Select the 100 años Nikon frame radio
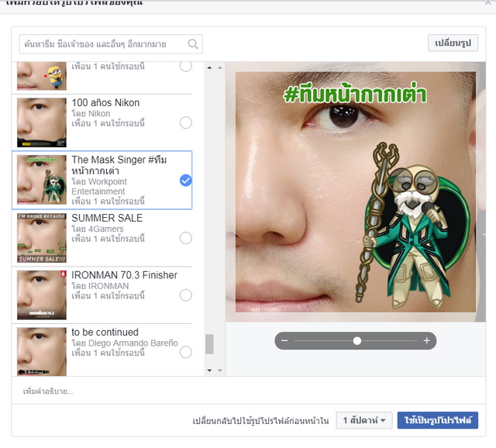Screen dimensions: 496x448 pyautogui.click(x=186, y=122)
